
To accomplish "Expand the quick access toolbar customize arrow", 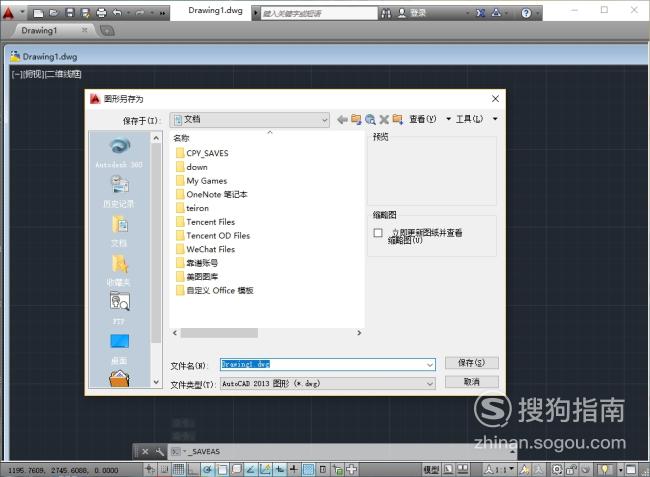I will pyautogui.click(x=162, y=13).
